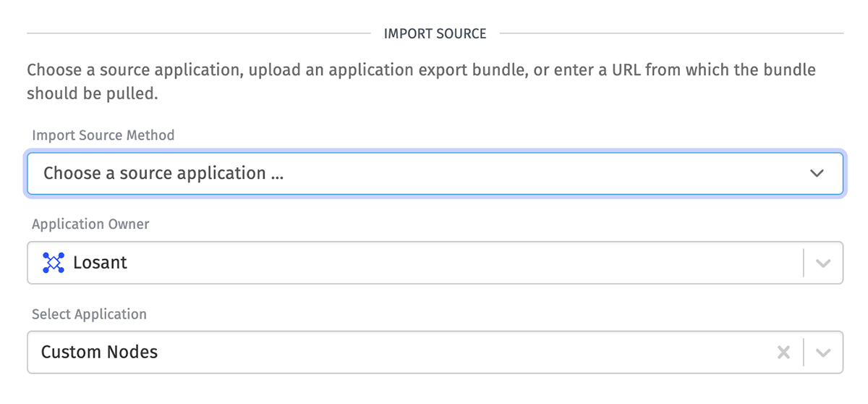Viewport: 868px width, 404px height.
Task: Expand Application Owner list via its arrow
Action: click(x=823, y=263)
